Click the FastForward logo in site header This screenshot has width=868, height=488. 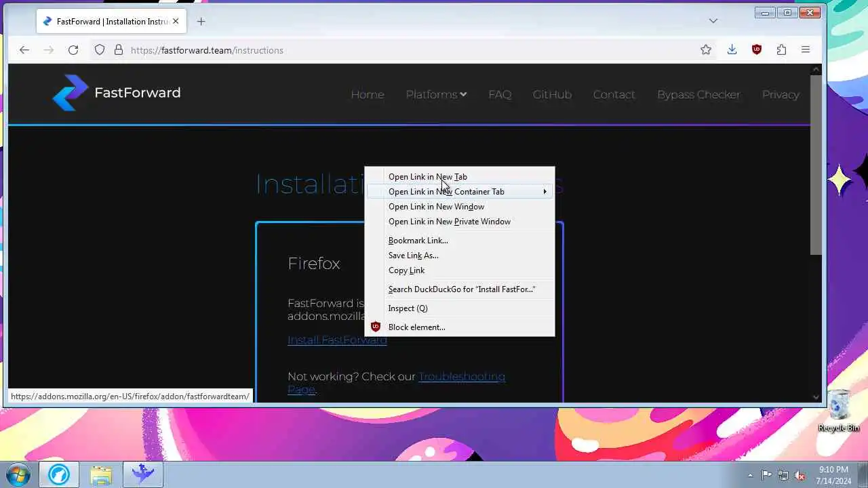pyautogui.click(x=116, y=93)
